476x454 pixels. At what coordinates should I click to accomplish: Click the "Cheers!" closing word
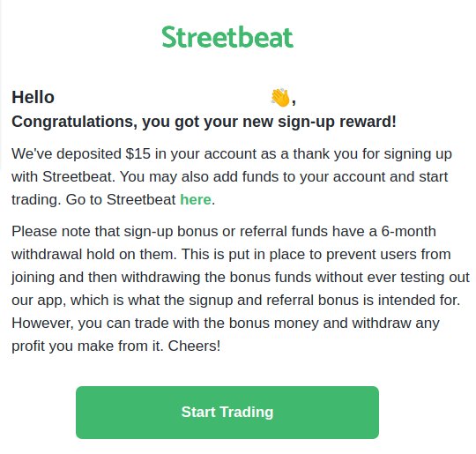click(194, 346)
